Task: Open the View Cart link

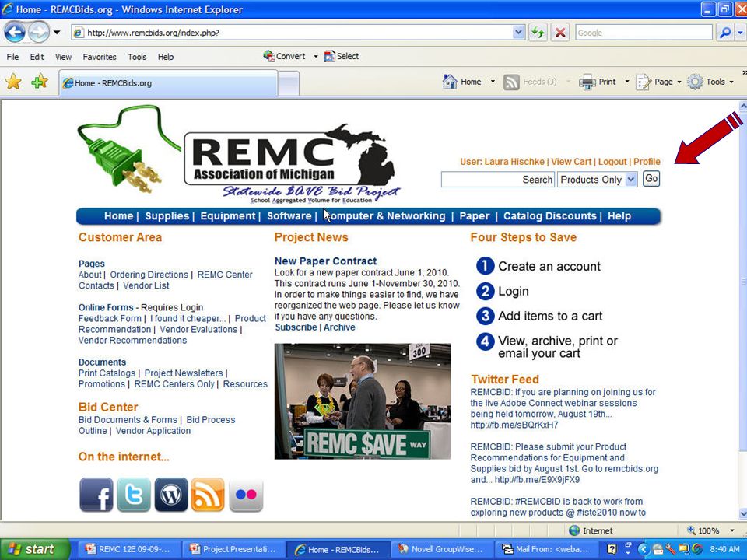Action: [x=571, y=162]
